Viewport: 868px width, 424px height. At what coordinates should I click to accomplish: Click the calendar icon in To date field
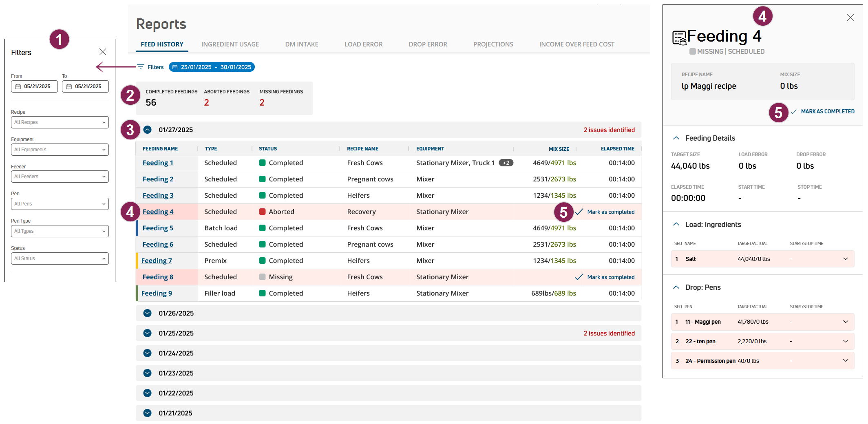coord(69,86)
